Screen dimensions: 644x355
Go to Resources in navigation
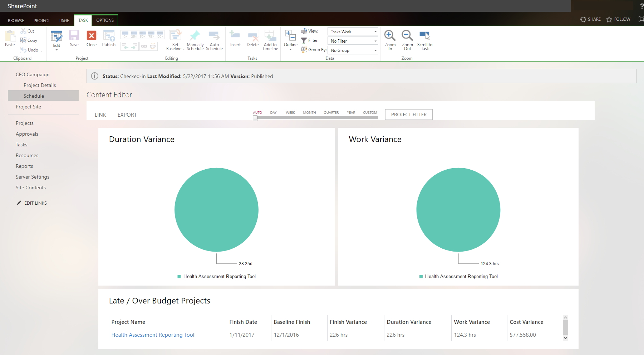pyautogui.click(x=27, y=155)
